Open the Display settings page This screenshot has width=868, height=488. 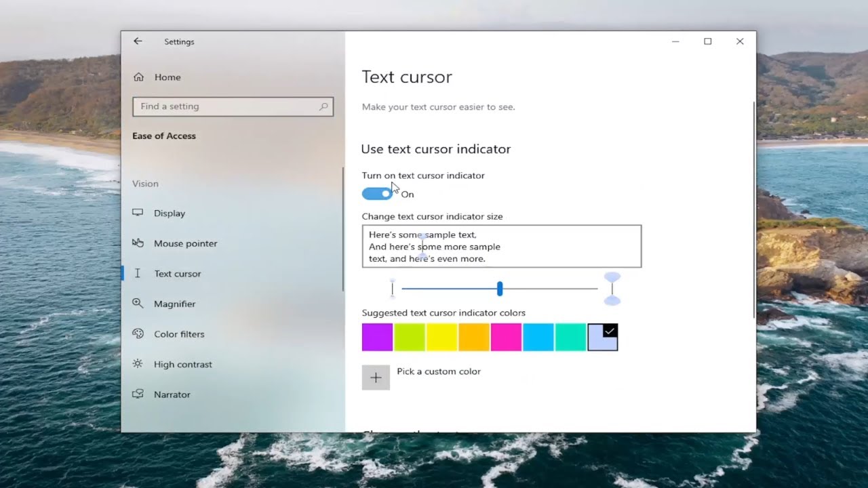point(170,213)
